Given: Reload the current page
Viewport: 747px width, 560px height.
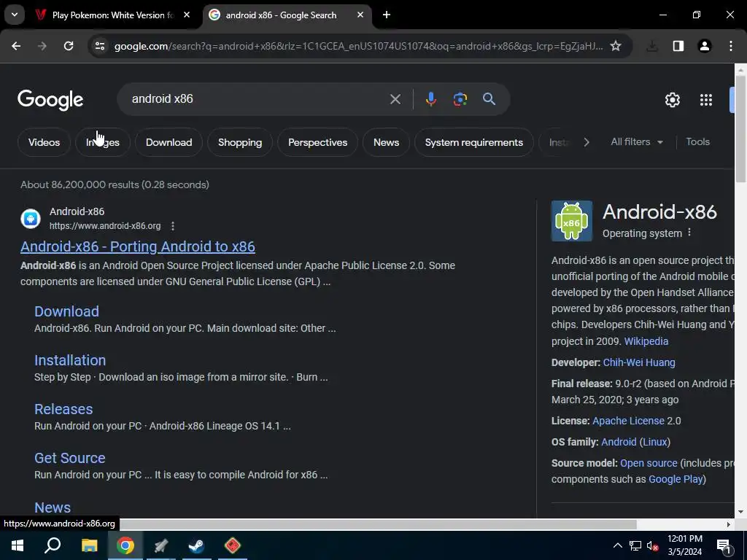Looking at the screenshot, I should (69, 46).
